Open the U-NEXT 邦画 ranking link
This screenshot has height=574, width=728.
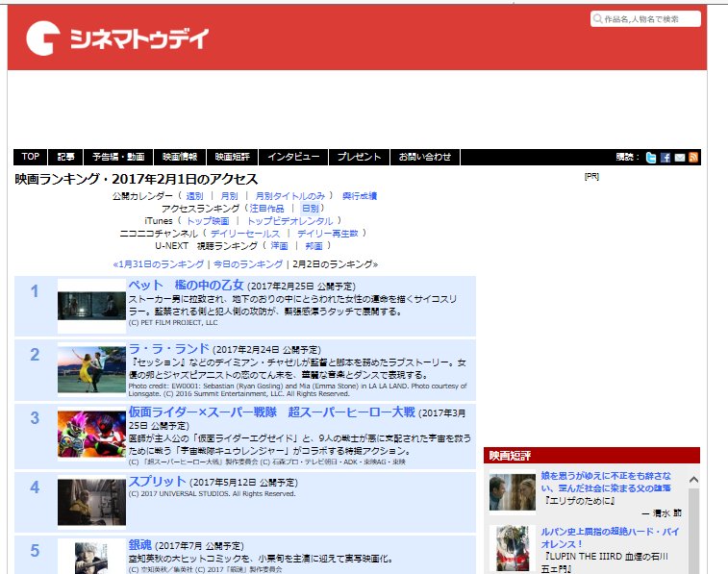pos(314,246)
